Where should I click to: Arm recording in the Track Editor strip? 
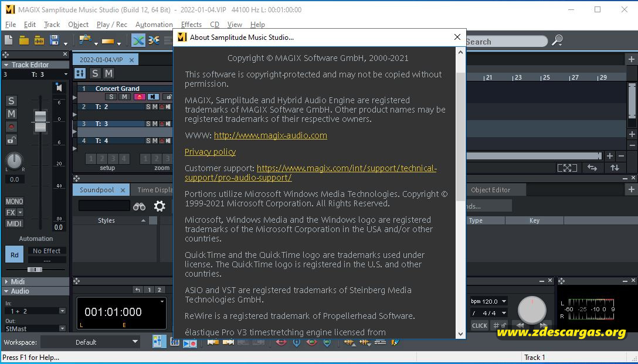11,127
